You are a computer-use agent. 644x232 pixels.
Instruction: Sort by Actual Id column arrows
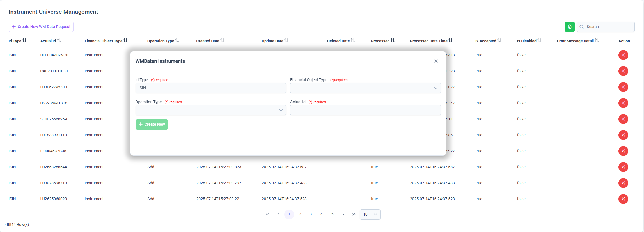(59, 41)
